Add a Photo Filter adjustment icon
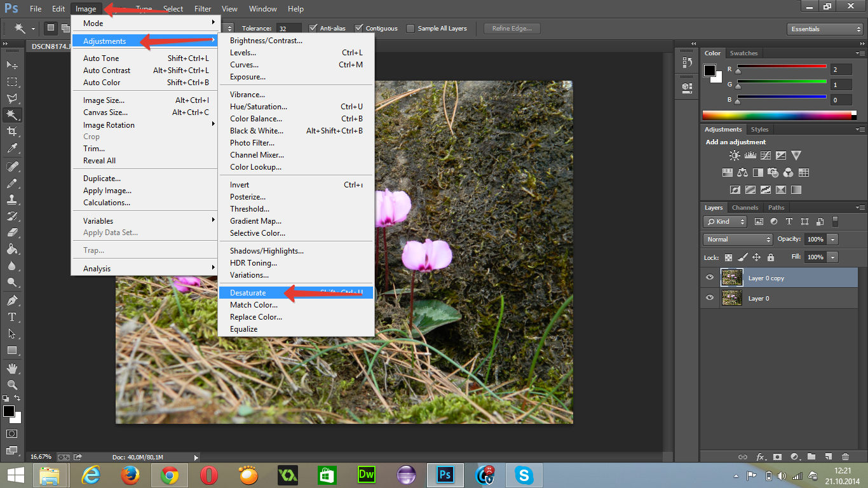868x488 pixels. (x=773, y=172)
